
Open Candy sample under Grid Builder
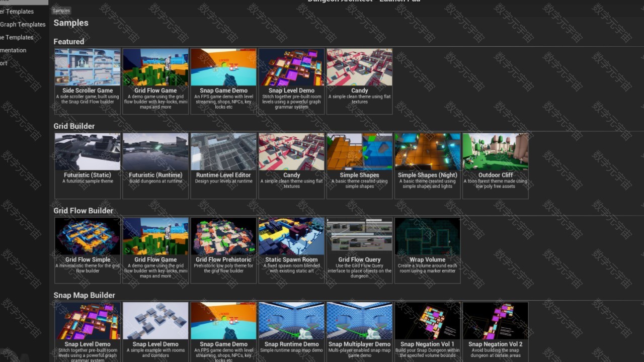point(291,165)
